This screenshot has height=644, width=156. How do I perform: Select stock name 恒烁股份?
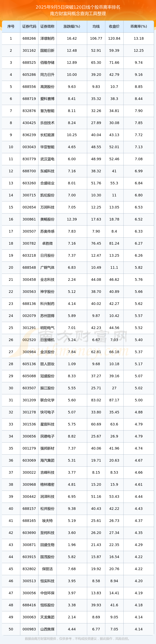pyautogui.click(x=47, y=605)
